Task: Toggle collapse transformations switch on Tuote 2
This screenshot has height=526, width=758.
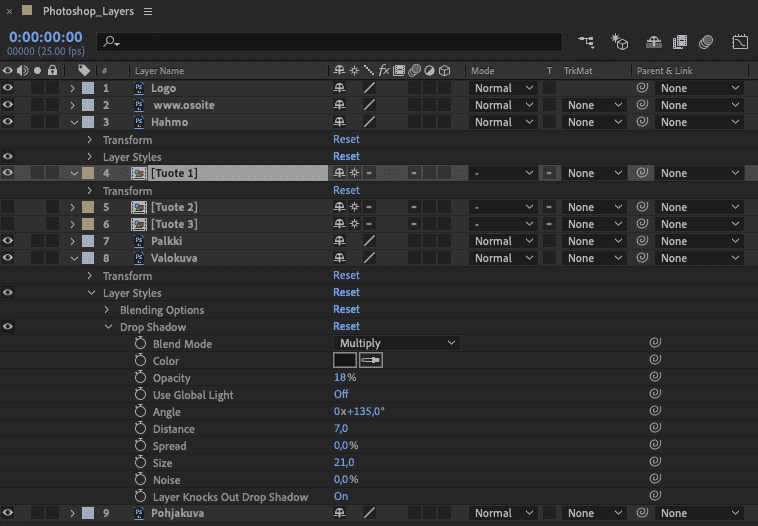Action: [354, 207]
